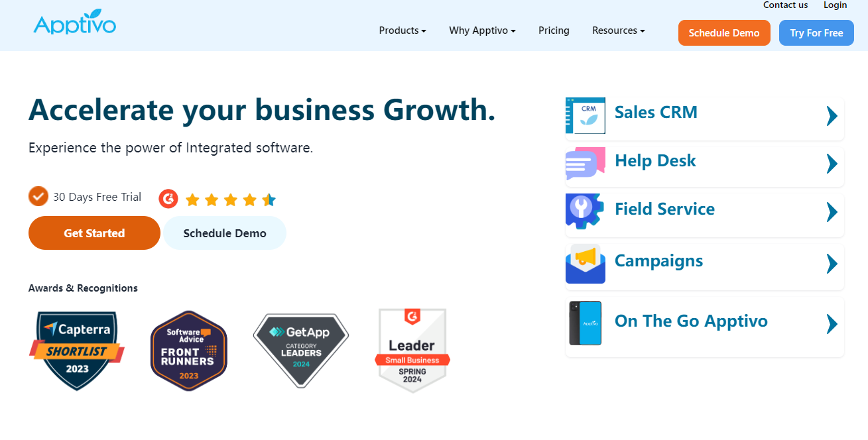Go to the Pricing page
Screen dimensions: 868x440
click(554, 30)
